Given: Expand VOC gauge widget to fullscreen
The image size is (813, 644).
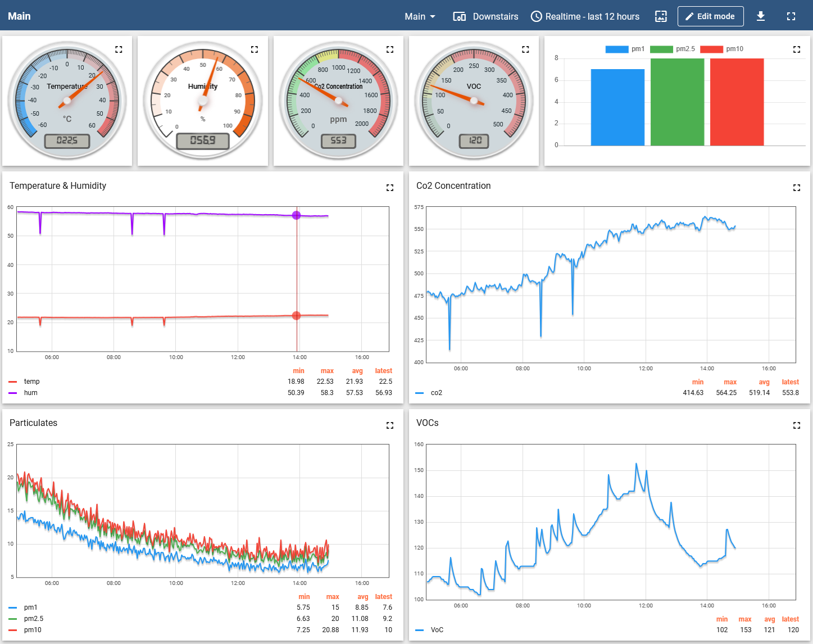Looking at the screenshot, I should pos(525,49).
